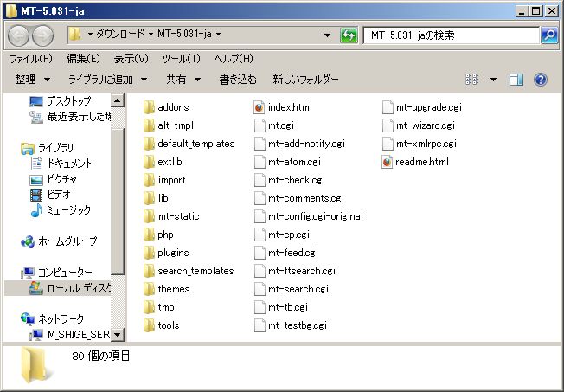Click ダウンロード in the address bar path
This screenshot has height=392, width=564.
click(x=120, y=35)
